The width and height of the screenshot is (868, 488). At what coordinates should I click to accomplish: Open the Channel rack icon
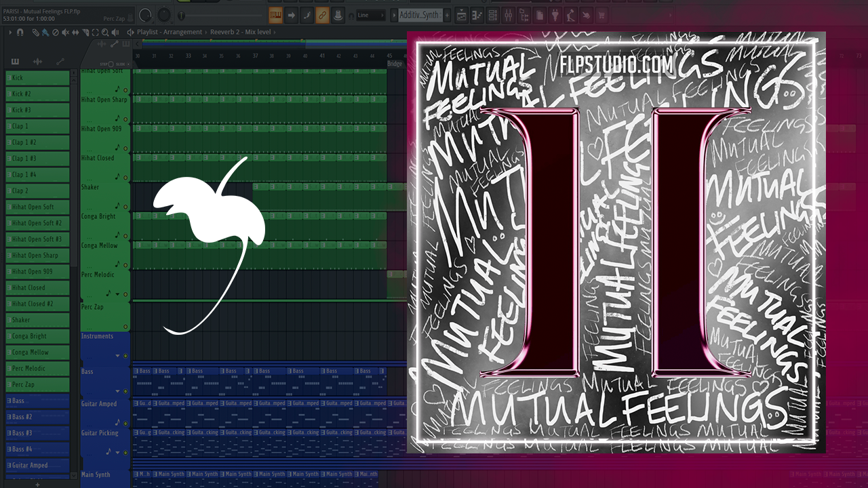pyautogui.click(x=492, y=15)
